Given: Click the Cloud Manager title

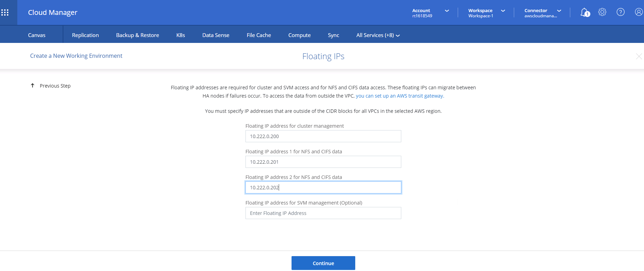Looking at the screenshot, I should [x=53, y=12].
